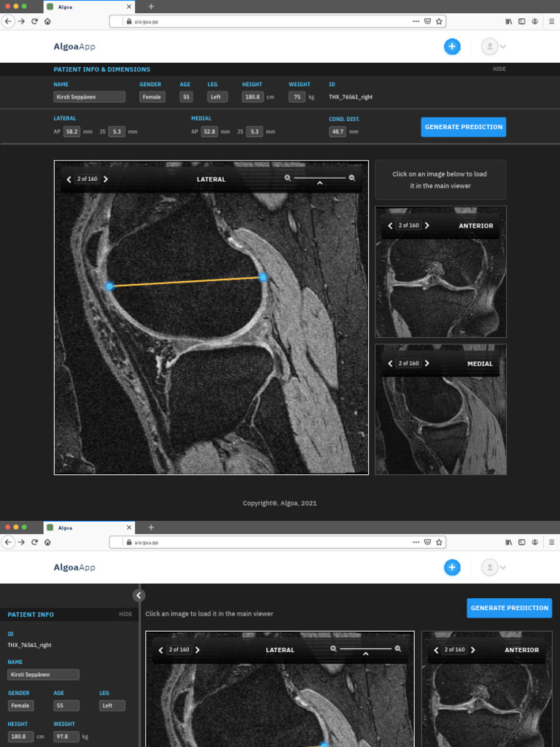
Task: Hide the Patient Info & Dimensions panel
Action: coord(499,69)
